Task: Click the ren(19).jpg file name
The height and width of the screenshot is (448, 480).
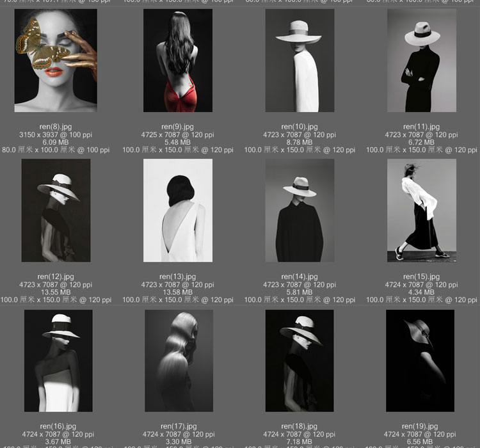Action: pos(421,426)
